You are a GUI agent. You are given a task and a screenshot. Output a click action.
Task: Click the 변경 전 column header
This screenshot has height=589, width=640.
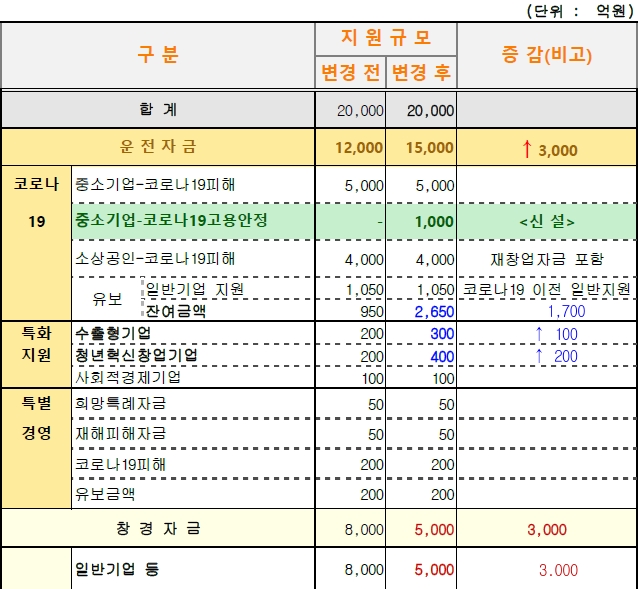click(x=351, y=73)
